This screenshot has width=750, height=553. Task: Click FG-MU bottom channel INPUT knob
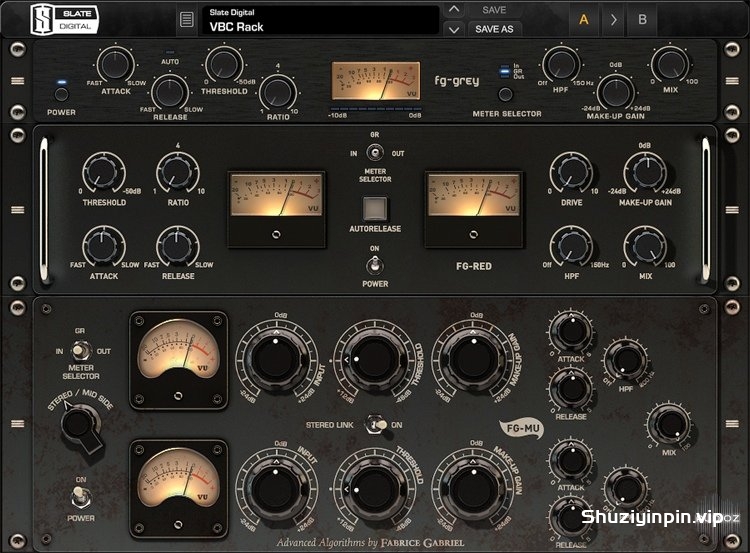[276, 489]
